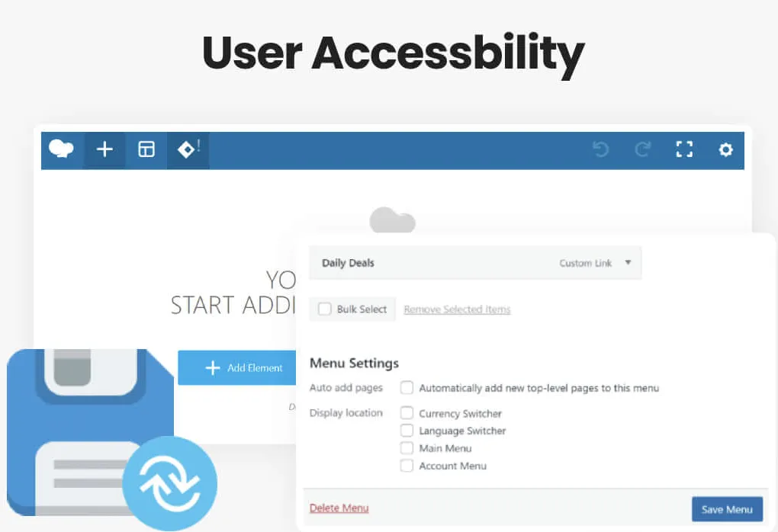
Task: Click the blue sync arrows circle icon
Action: 169,483
